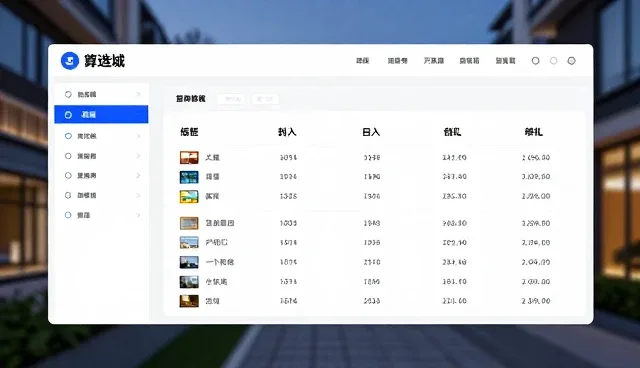The image size is (640, 368).
Task: Click the circle icon inside the highlighted sidebar item
Action: (x=68, y=115)
